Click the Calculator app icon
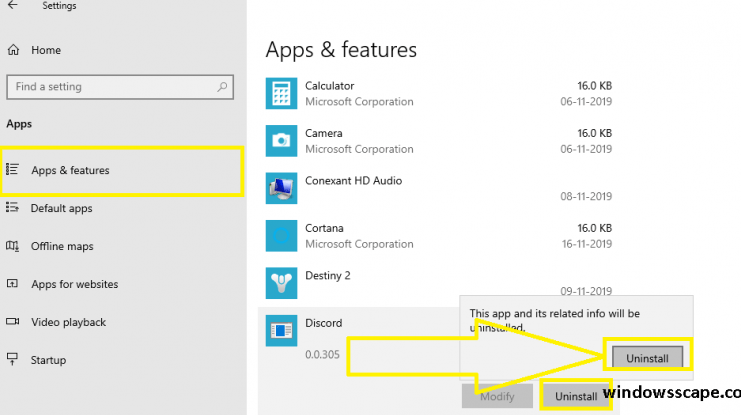The image size is (741, 415). click(281, 94)
